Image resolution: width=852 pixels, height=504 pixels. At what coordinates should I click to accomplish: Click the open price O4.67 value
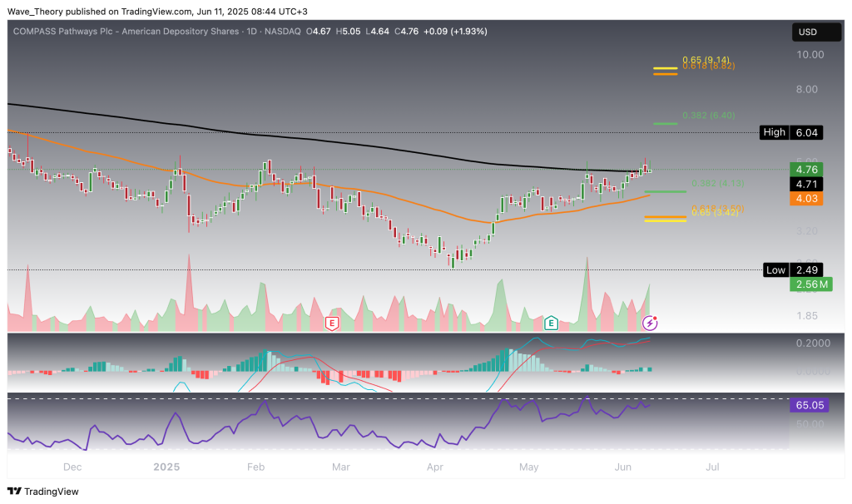coord(319,32)
